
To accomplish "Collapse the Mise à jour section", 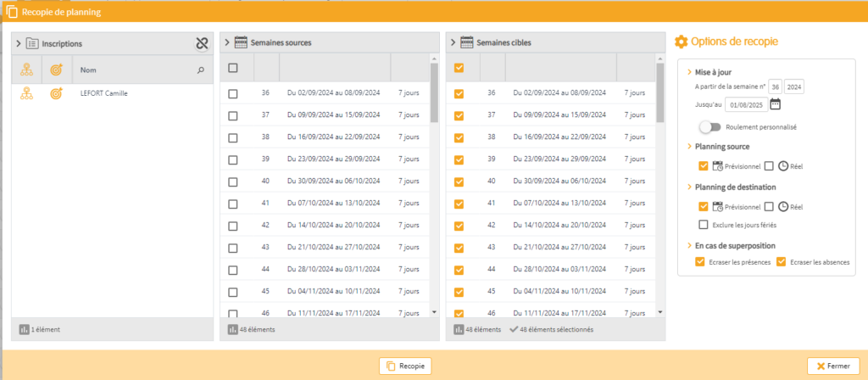I will pos(687,72).
